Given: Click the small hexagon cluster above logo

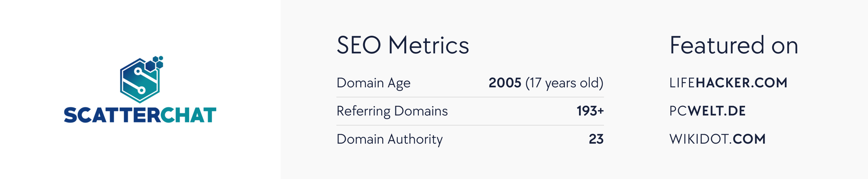Looking at the screenshot, I should 154,64.
